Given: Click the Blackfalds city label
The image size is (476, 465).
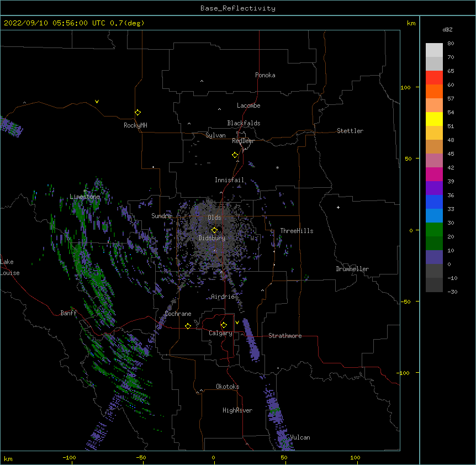Looking at the screenshot, I should 244,123.
